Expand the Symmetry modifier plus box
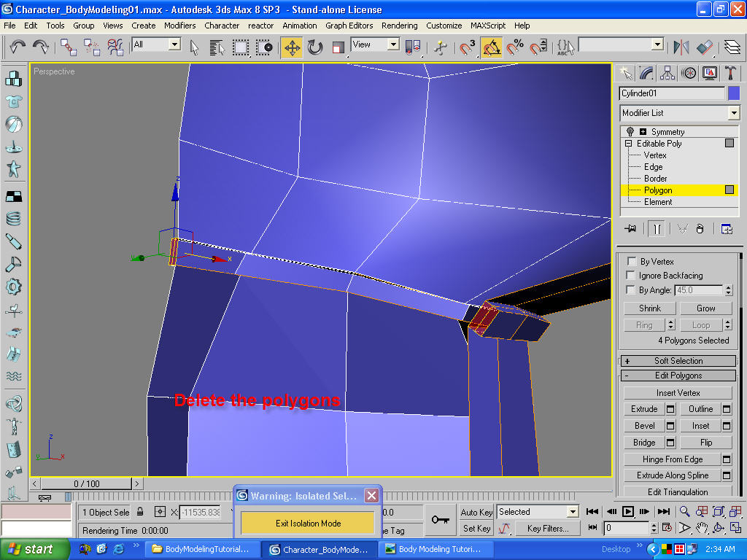747x560 pixels. coord(643,132)
